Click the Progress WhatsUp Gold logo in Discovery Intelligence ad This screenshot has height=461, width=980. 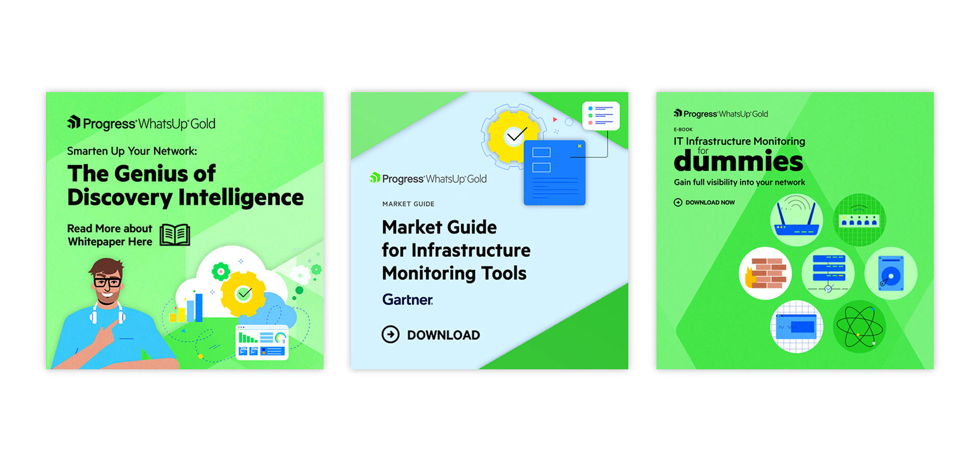tap(141, 123)
